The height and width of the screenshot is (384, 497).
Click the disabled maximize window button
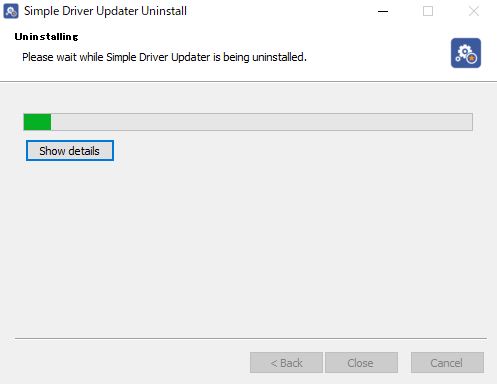click(428, 11)
